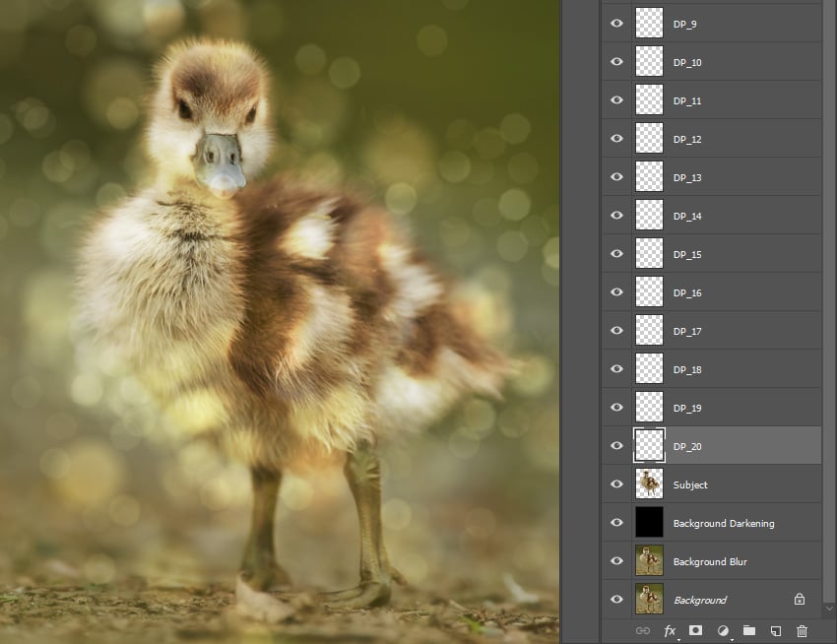This screenshot has width=837, height=644.
Task: Click the link layers icon
Action: point(643,630)
